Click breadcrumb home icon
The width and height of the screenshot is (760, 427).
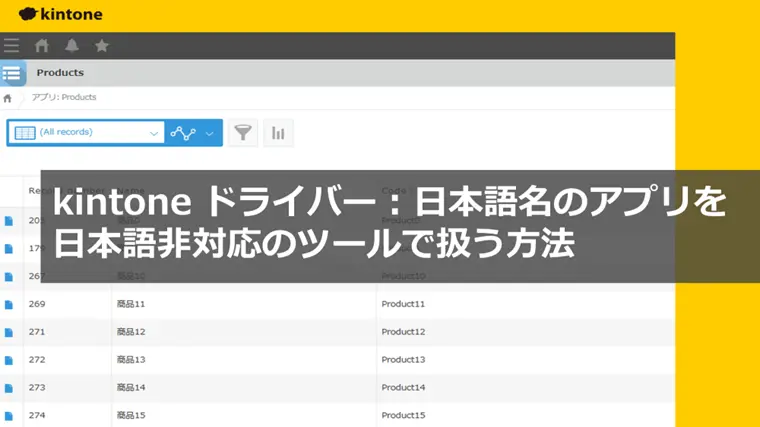click(x=7, y=98)
